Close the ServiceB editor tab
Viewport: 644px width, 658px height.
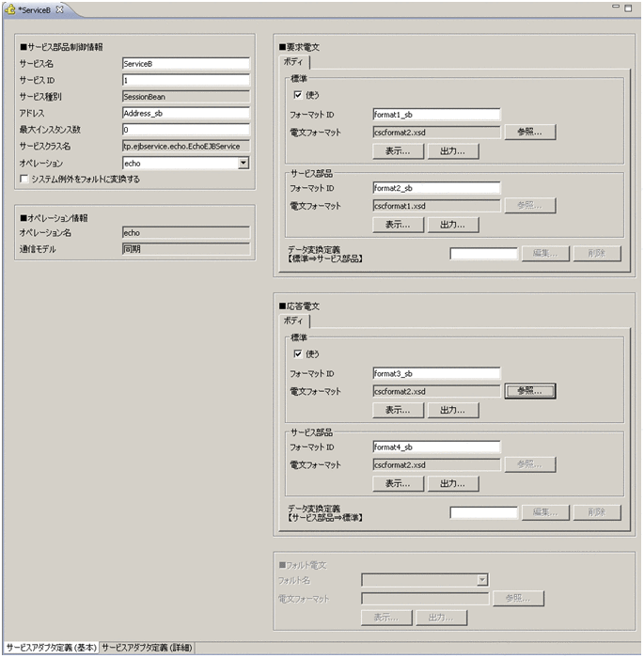(x=59, y=9)
